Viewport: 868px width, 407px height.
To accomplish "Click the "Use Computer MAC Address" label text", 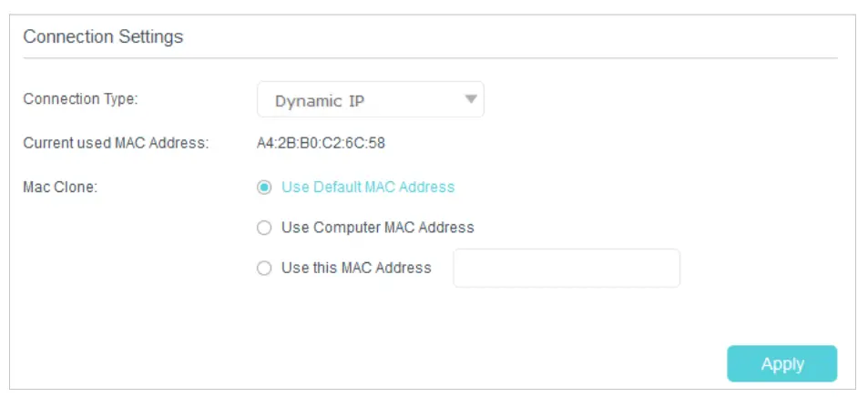I will click(x=378, y=228).
